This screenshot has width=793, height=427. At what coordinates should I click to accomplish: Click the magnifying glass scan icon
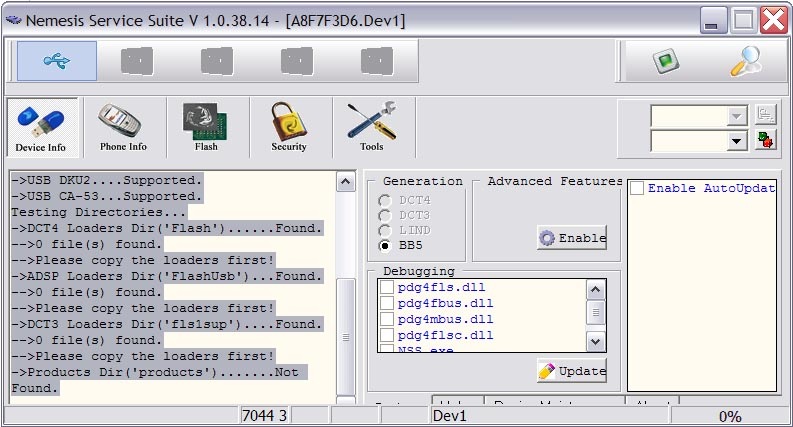point(746,61)
